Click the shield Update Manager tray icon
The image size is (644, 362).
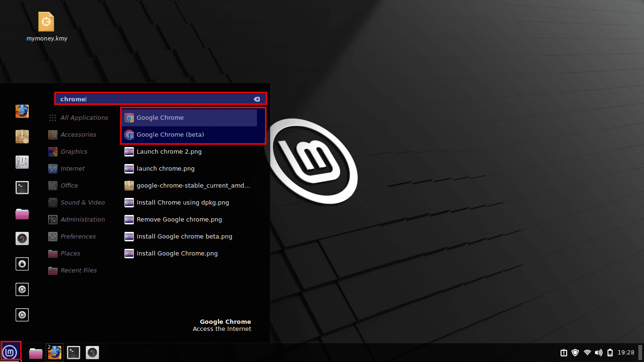[575, 353]
